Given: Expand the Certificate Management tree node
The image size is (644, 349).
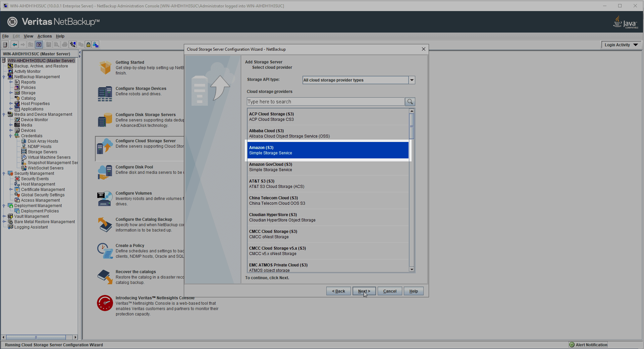Looking at the screenshot, I should [11, 190].
